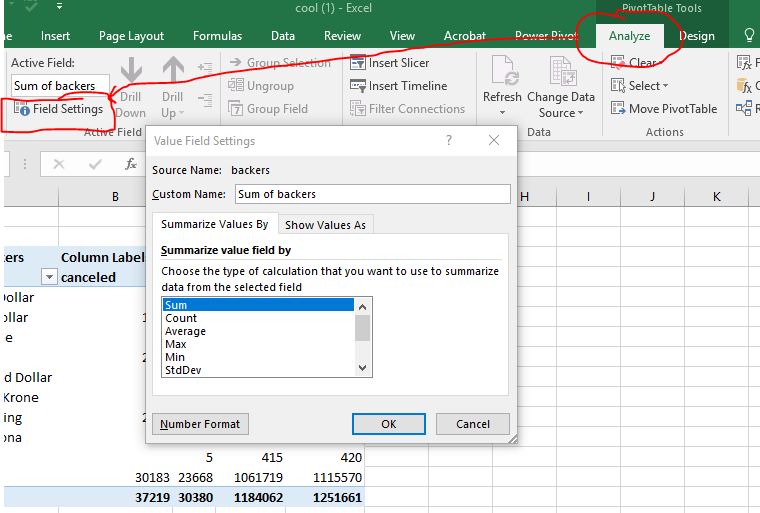Open the Column Labels filter dropdown

tap(48, 277)
